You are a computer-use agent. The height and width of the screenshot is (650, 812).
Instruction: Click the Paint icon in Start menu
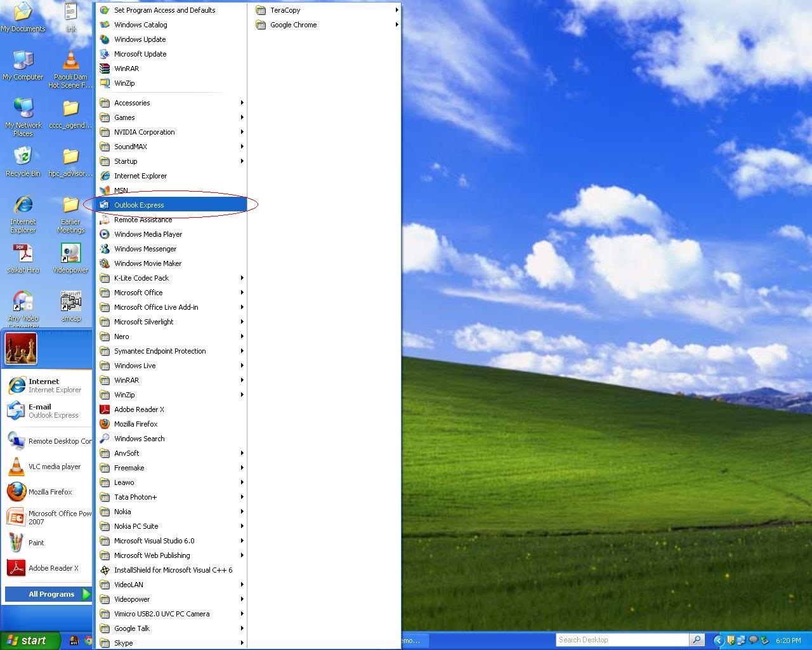[x=16, y=543]
